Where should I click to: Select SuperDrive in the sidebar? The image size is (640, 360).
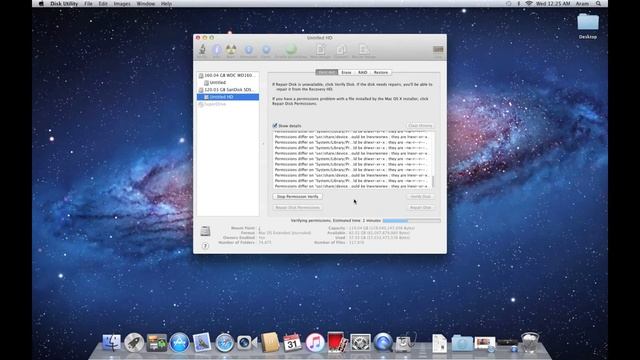(x=228, y=104)
